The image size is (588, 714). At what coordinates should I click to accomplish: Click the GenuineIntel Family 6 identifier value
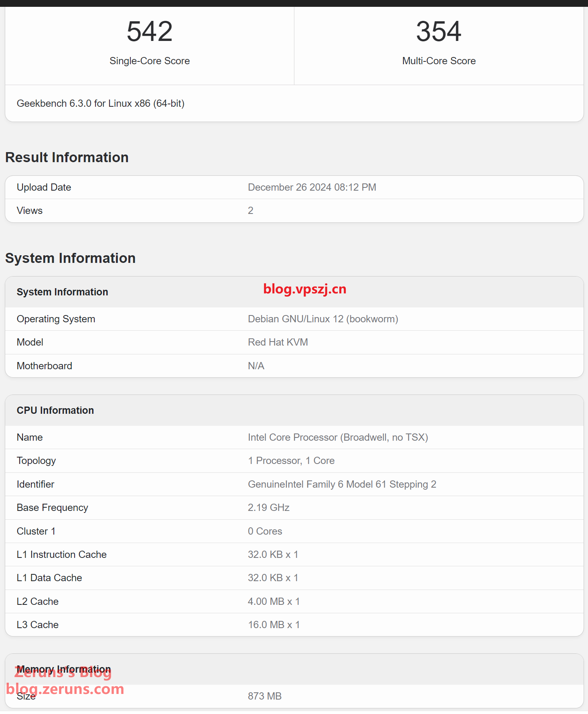coord(342,484)
